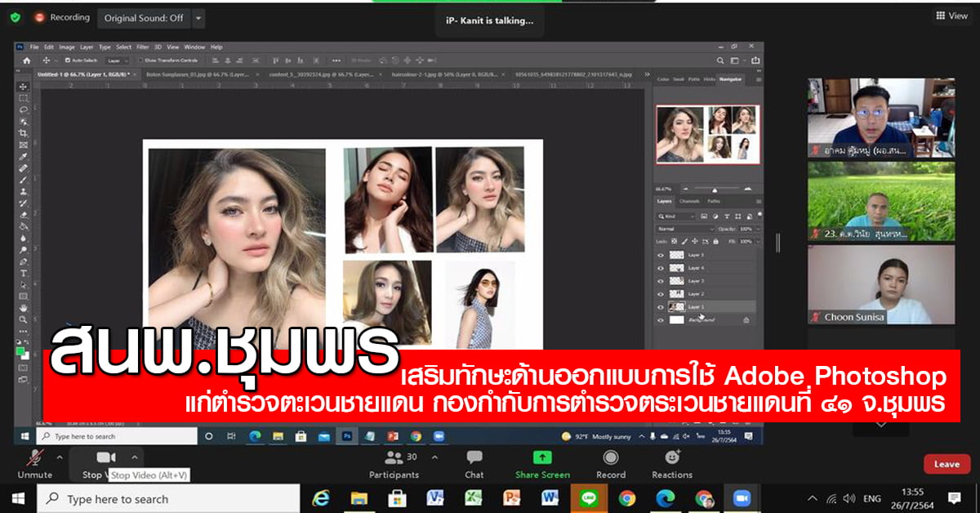
Task: Click the Share Screen button
Action: 542,465
